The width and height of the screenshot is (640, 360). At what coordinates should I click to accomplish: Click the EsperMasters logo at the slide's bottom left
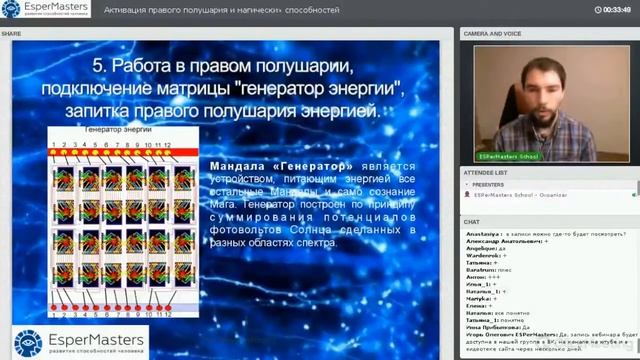click(x=80, y=343)
